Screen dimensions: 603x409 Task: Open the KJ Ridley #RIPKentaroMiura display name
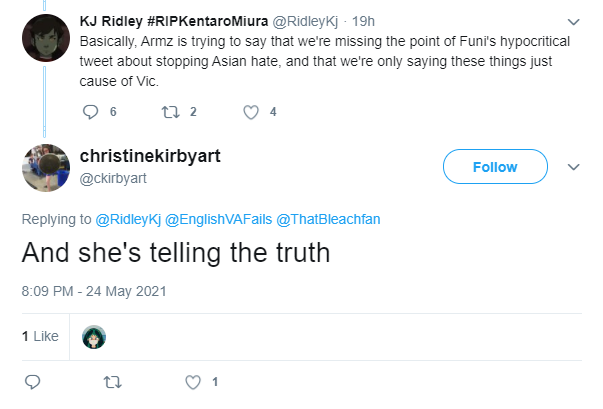tap(174, 21)
